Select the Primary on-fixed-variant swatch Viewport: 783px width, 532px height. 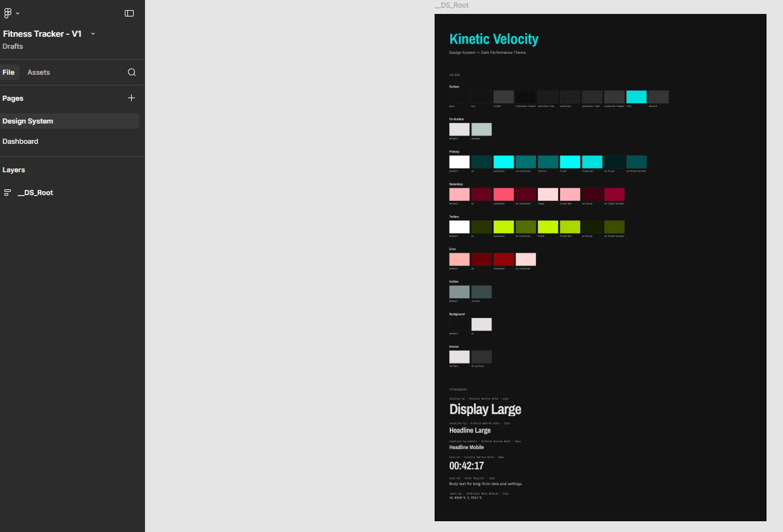(637, 161)
